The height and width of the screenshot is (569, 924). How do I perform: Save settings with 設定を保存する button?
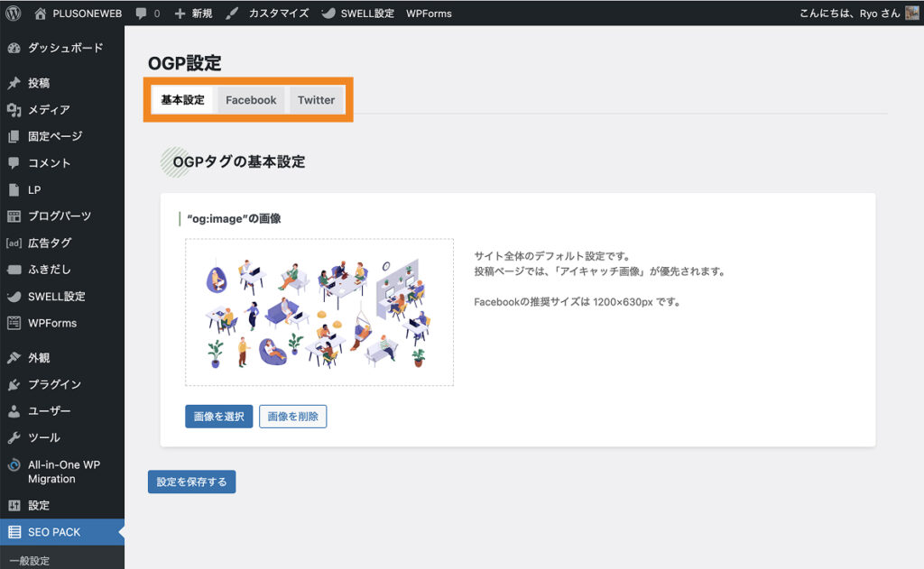click(x=191, y=482)
